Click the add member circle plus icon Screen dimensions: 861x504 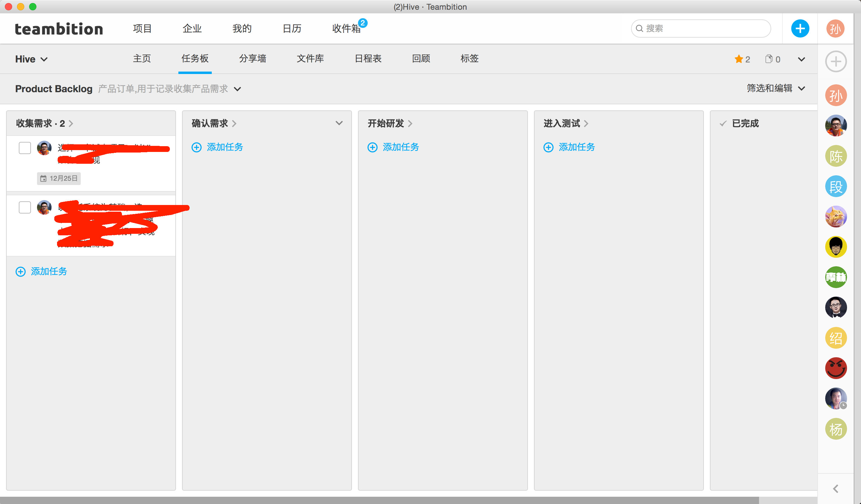click(x=836, y=62)
